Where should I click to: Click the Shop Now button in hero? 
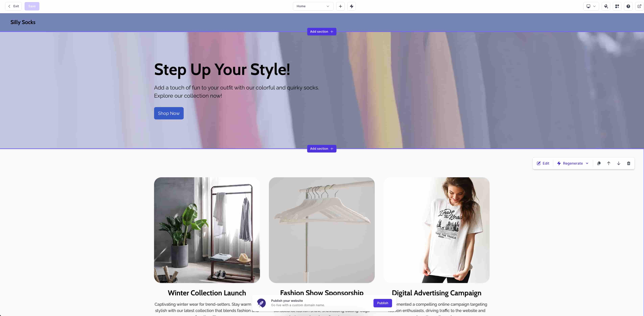[x=168, y=113]
